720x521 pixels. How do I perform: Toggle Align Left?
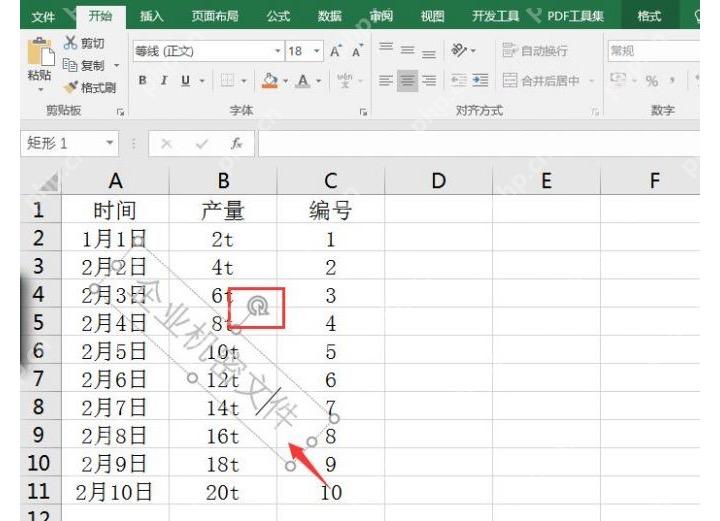[386, 81]
